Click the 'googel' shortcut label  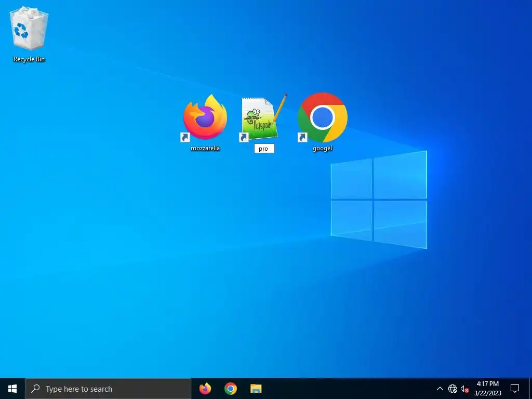point(322,148)
